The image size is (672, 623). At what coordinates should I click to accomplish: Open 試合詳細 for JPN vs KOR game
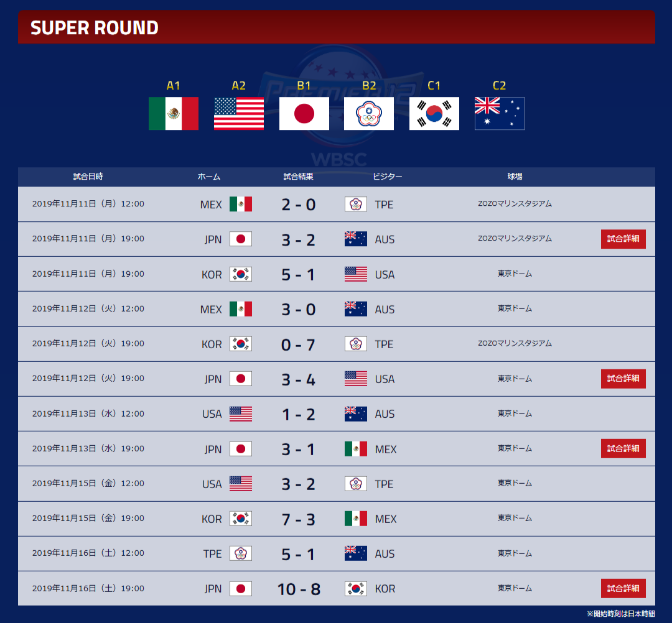(x=623, y=588)
